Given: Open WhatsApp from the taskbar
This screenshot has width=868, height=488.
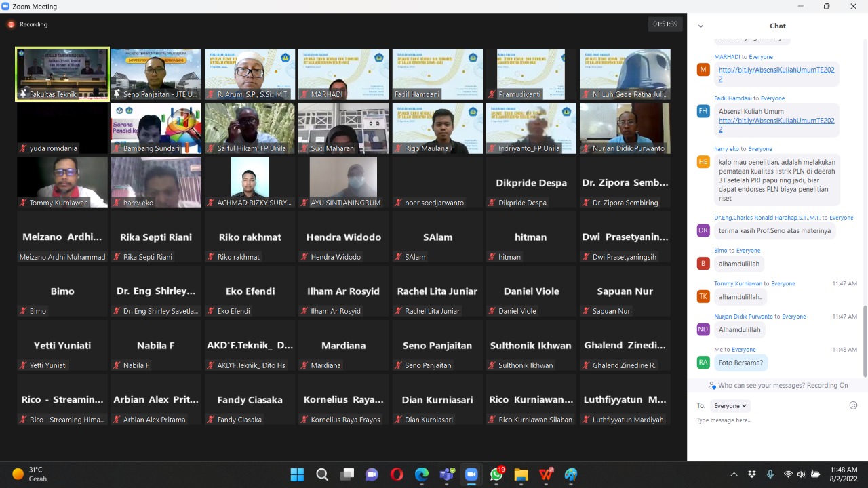Looking at the screenshot, I should tap(496, 474).
